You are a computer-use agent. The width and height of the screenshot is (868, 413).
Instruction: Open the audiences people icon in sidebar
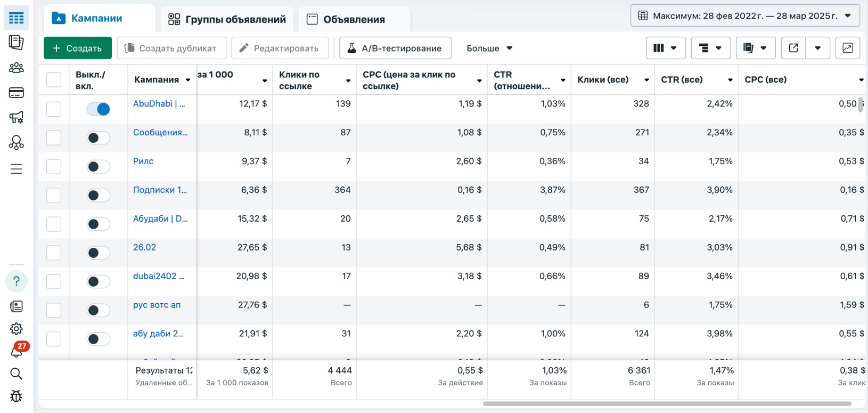point(16,68)
